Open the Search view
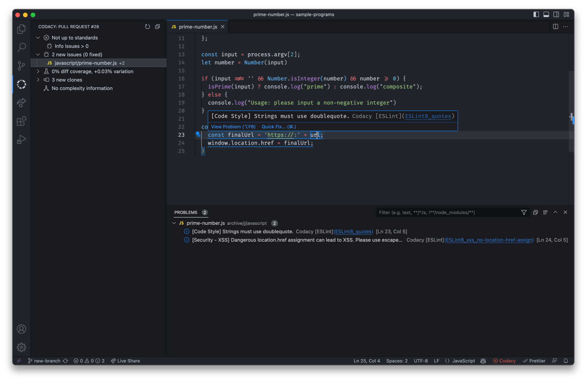 tap(21, 47)
